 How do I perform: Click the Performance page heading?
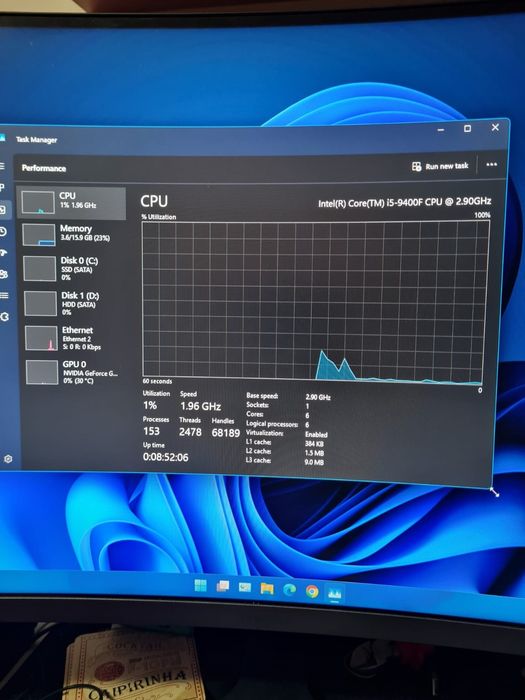44,168
